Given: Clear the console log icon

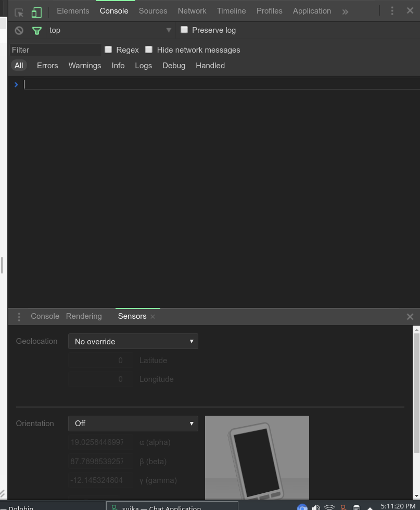Looking at the screenshot, I should tap(19, 31).
